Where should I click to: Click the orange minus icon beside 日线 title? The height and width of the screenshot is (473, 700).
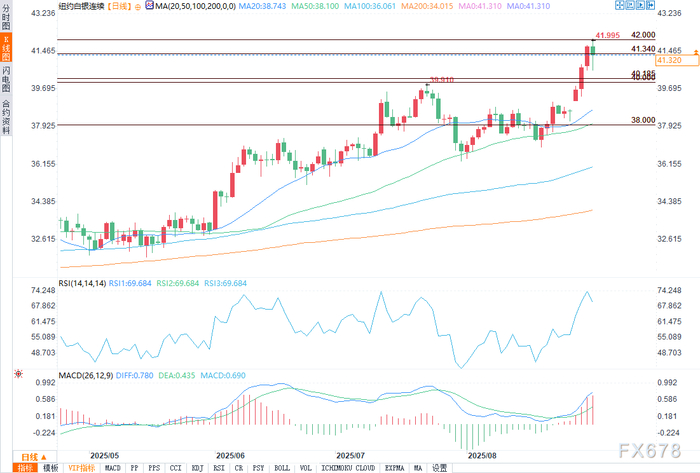click(138, 7)
